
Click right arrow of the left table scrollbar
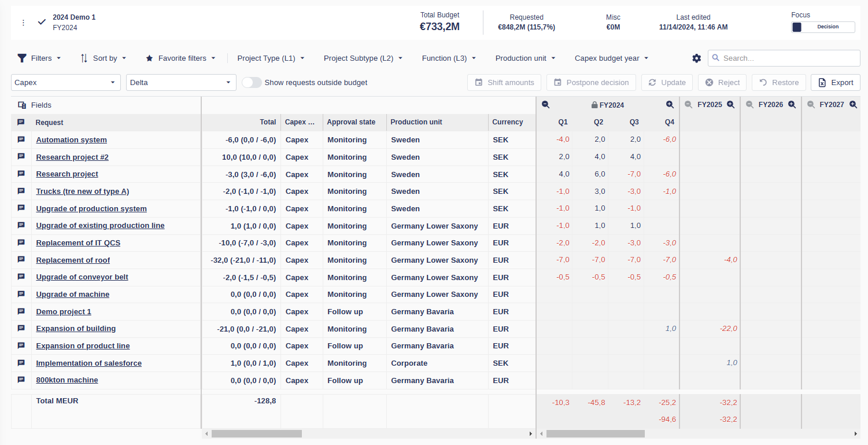(x=531, y=433)
